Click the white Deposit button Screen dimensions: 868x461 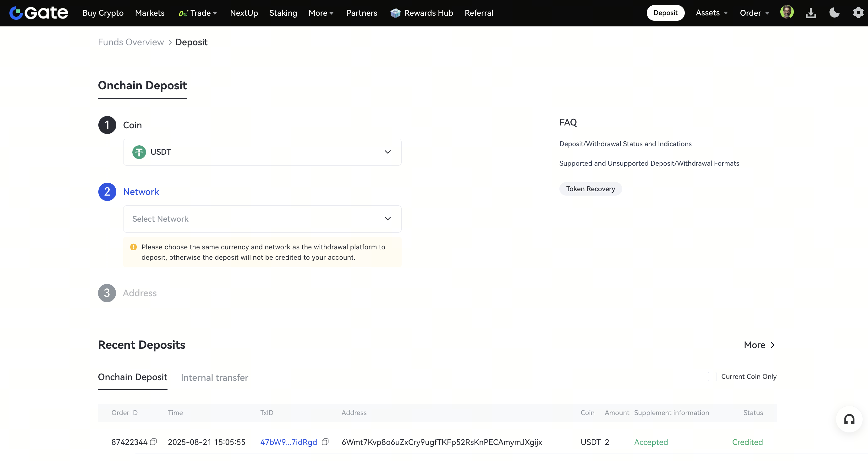point(665,13)
